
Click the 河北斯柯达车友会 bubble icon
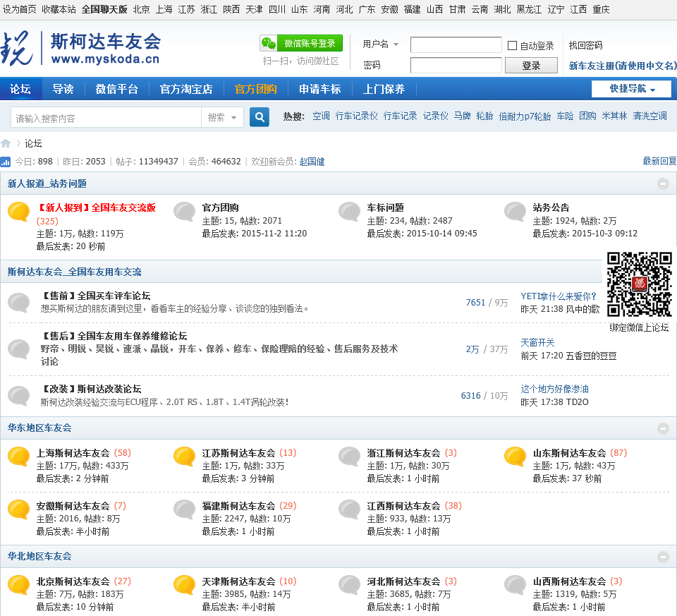click(x=349, y=585)
